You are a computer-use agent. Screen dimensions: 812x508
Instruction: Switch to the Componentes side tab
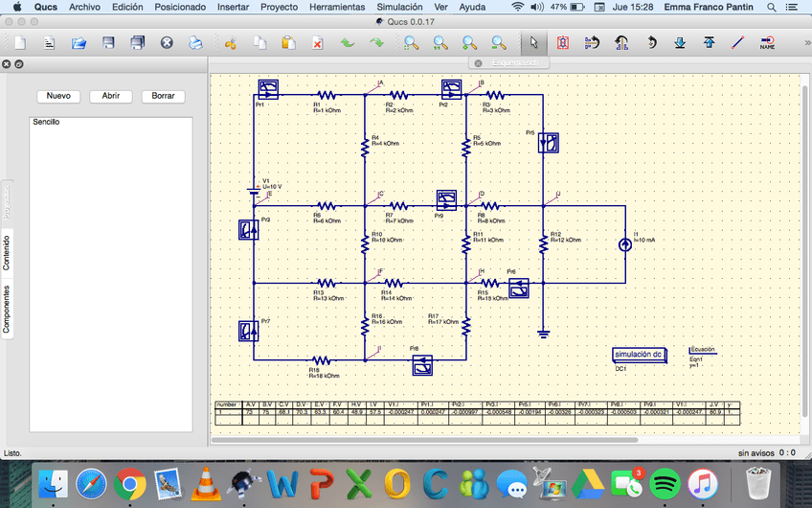point(7,309)
